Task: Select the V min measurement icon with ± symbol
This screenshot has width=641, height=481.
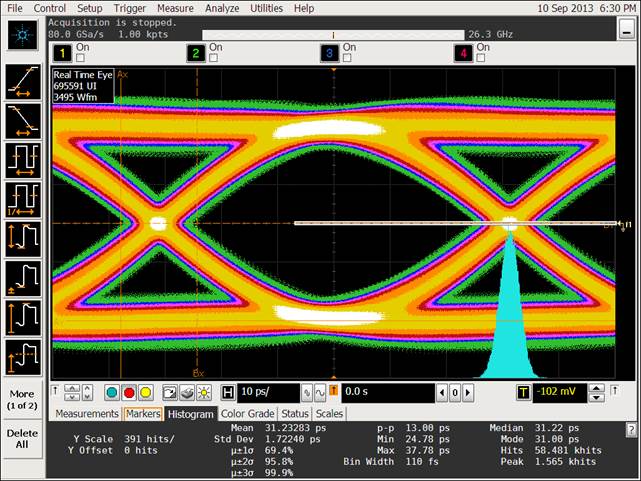Action: [x=23, y=278]
